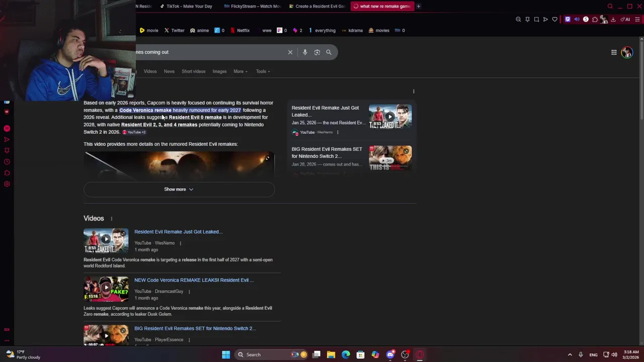Show hidden system tray icons chevron

click(570, 355)
